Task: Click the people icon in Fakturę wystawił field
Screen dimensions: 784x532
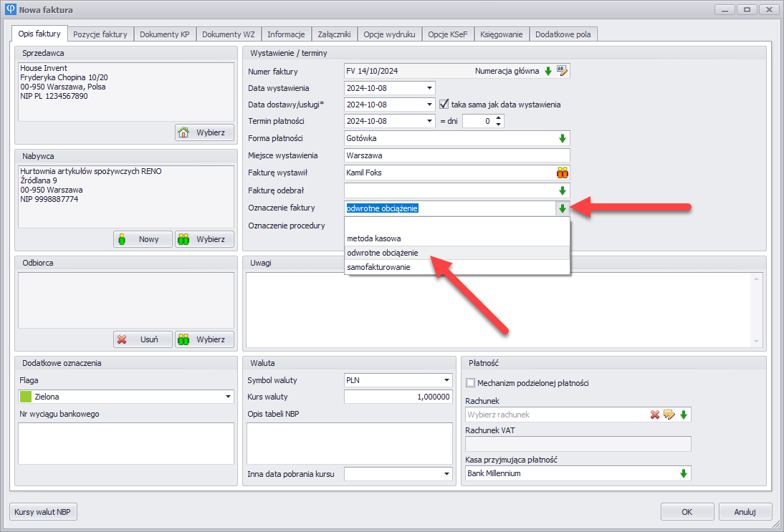Action: (562, 173)
